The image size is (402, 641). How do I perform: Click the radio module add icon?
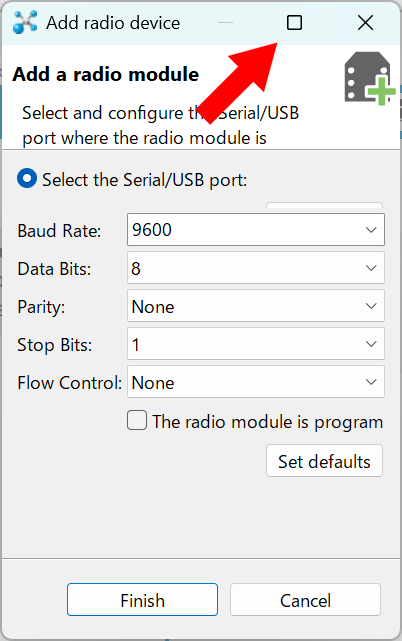pos(370,78)
